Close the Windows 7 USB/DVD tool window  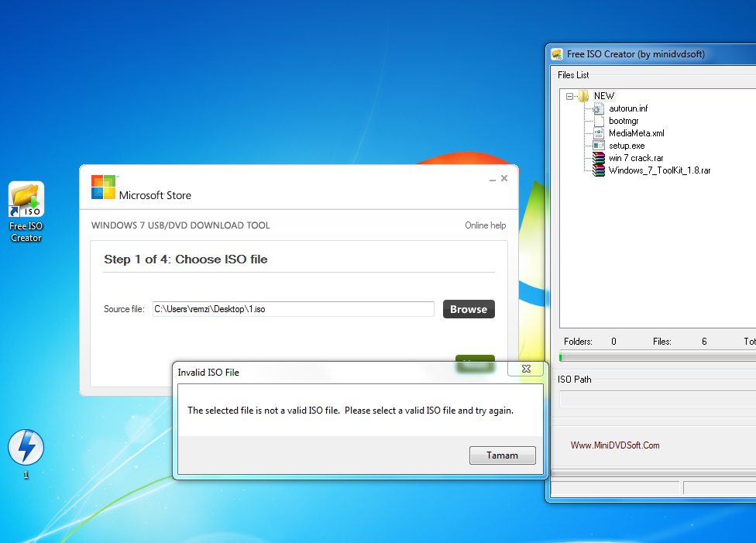click(x=504, y=178)
